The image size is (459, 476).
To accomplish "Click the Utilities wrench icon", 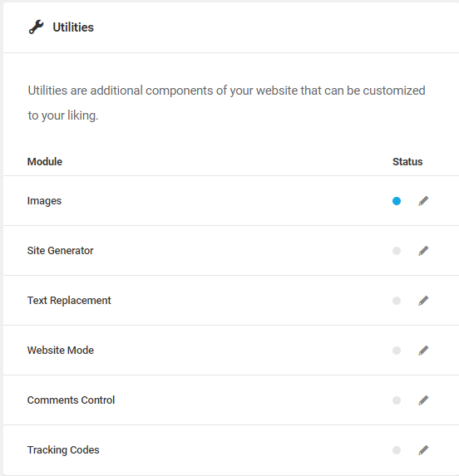I will pyautogui.click(x=36, y=27).
